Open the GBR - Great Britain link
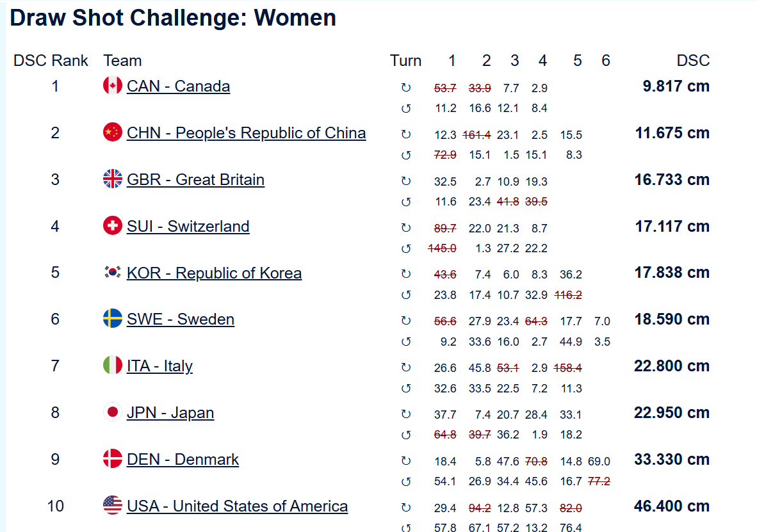Image resolution: width=757 pixels, height=532 pixels. (195, 180)
